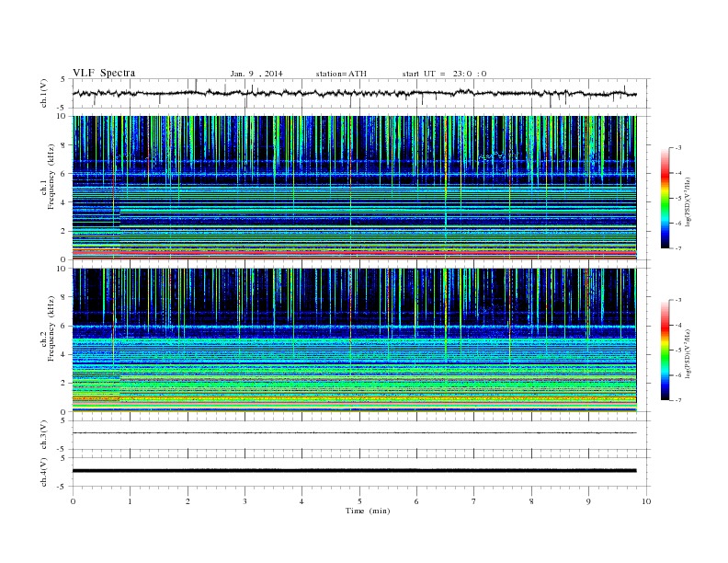The image size is (728, 563).
Task: Click the ch.3 flat waveform trace
Action: coord(354,433)
